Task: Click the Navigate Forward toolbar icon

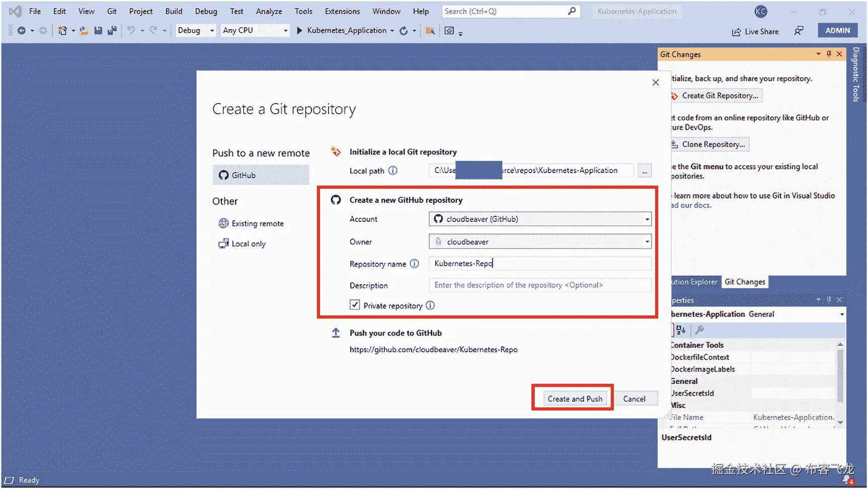Action: point(43,31)
